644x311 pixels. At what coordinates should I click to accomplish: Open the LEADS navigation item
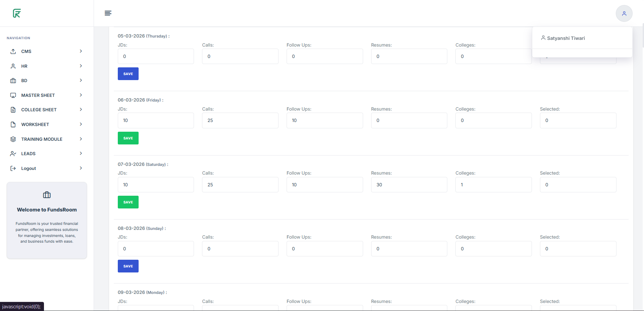(x=29, y=154)
